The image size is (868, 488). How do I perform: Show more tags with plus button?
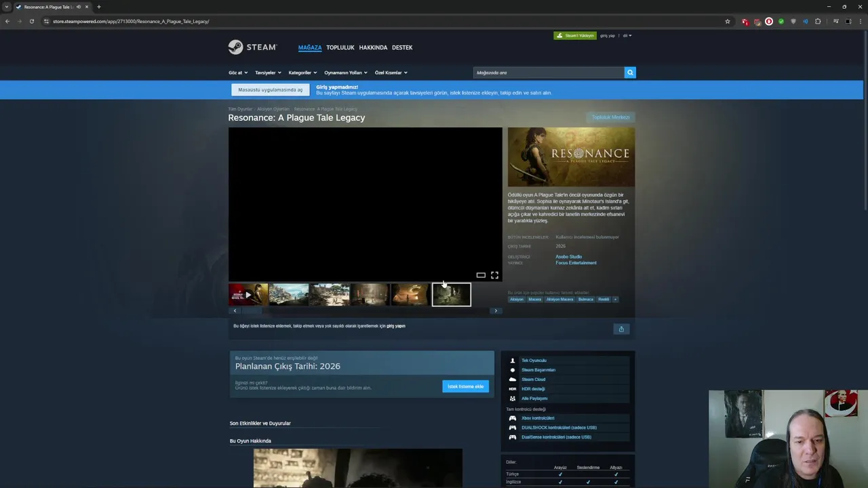point(615,299)
